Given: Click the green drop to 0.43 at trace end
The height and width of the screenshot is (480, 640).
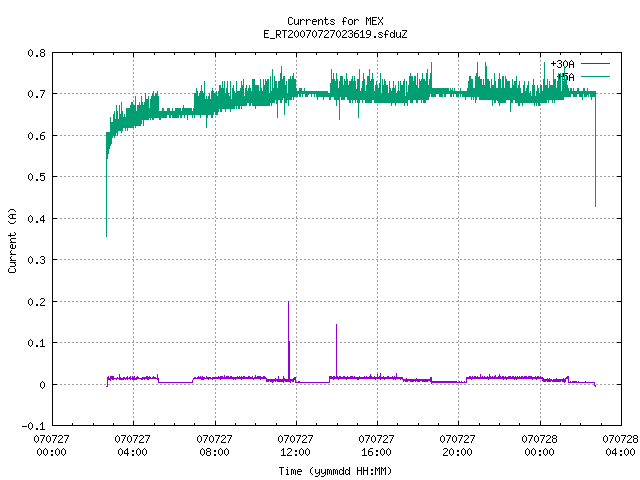Looking at the screenshot, I should point(596,151).
